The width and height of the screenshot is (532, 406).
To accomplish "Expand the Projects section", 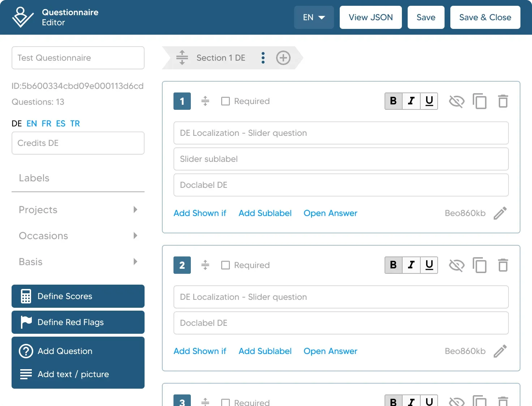I will 135,210.
